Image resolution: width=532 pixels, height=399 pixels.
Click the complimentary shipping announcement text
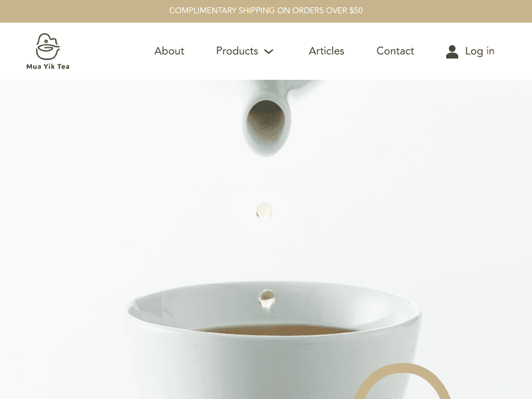[x=266, y=11]
